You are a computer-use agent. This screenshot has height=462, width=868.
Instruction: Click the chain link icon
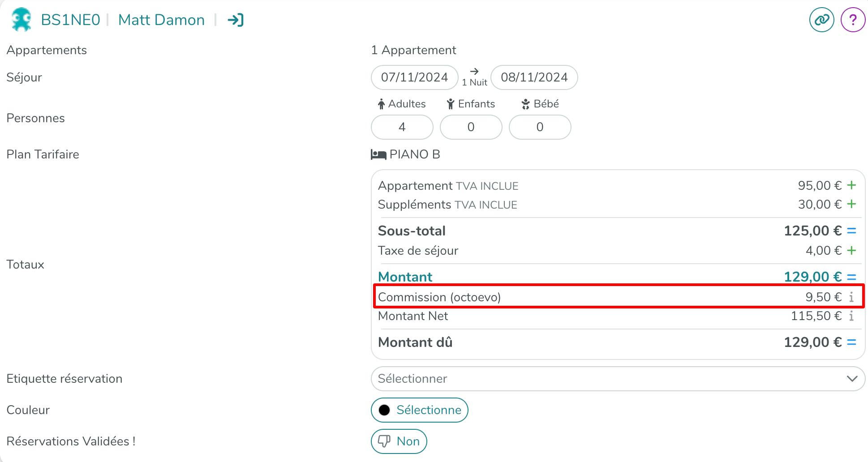coord(821,20)
